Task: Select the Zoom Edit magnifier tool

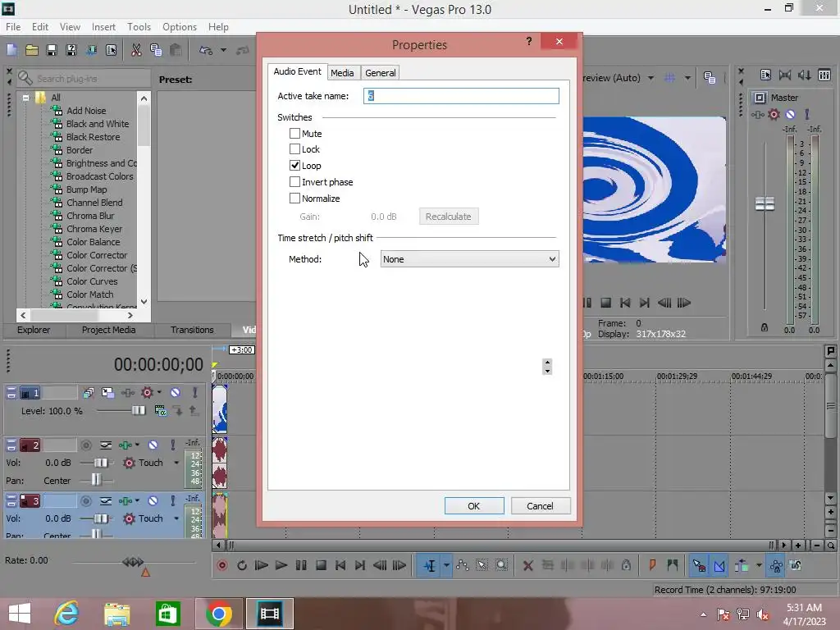Action: [501, 565]
